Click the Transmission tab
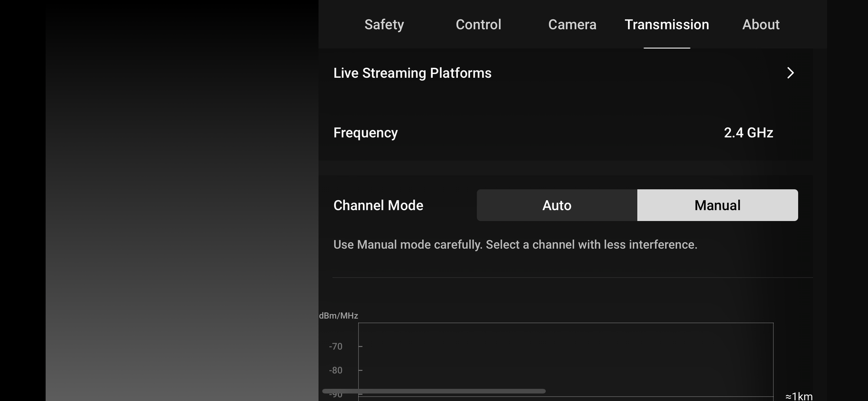The image size is (868, 401). pos(667,25)
